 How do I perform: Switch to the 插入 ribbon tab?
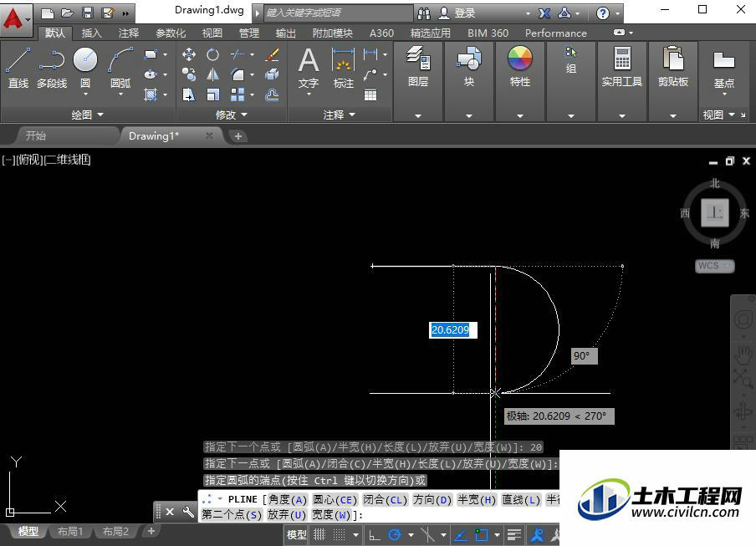tap(91, 33)
